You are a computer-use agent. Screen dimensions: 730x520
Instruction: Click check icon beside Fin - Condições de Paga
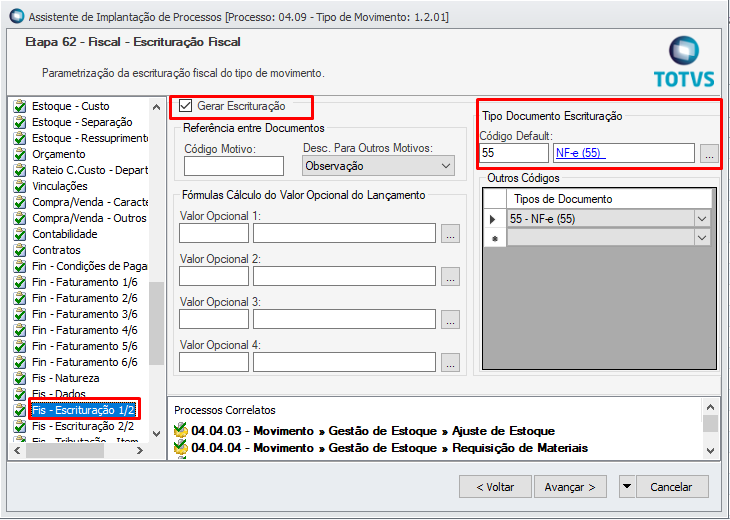[x=20, y=266]
